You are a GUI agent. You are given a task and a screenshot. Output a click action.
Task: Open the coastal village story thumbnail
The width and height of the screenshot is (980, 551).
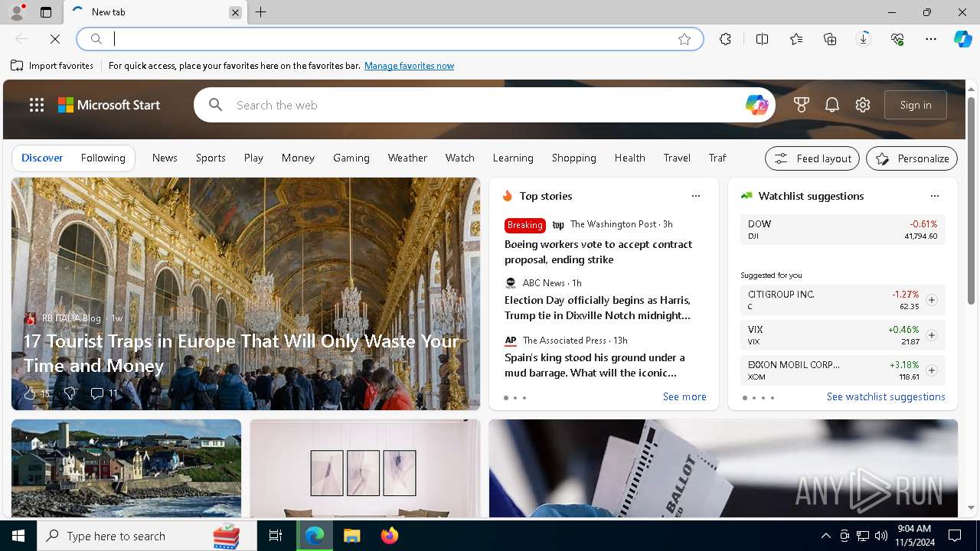[x=126, y=468]
